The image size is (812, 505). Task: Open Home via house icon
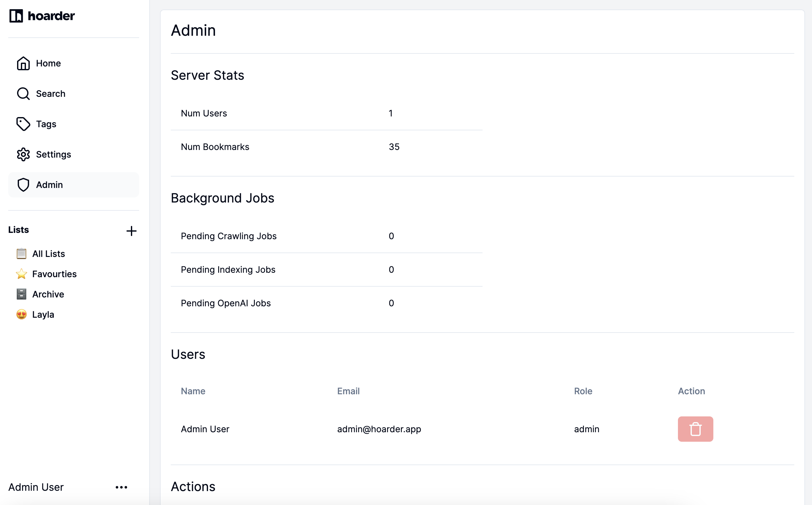point(23,64)
